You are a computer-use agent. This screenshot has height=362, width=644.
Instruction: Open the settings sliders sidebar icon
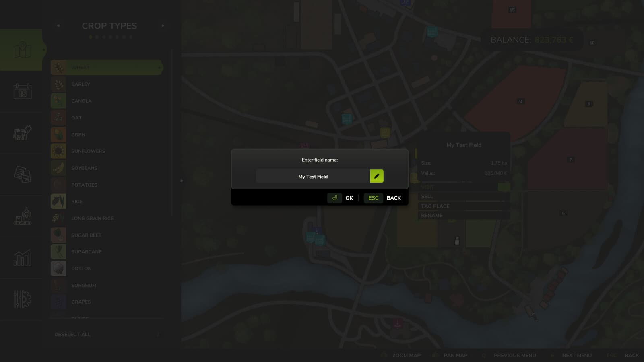point(23,299)
